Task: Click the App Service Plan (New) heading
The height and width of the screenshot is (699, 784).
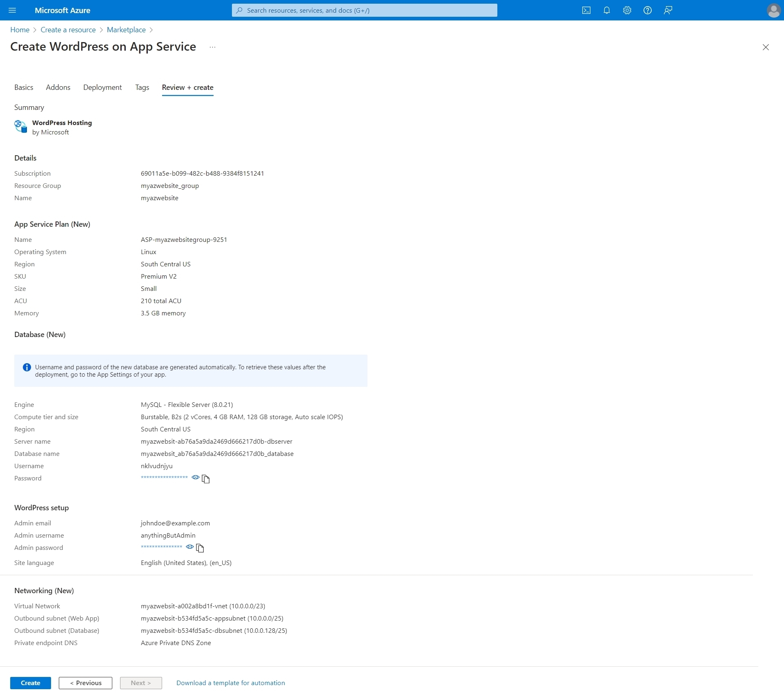Action: pyautogui.click(x=52, y=224)
